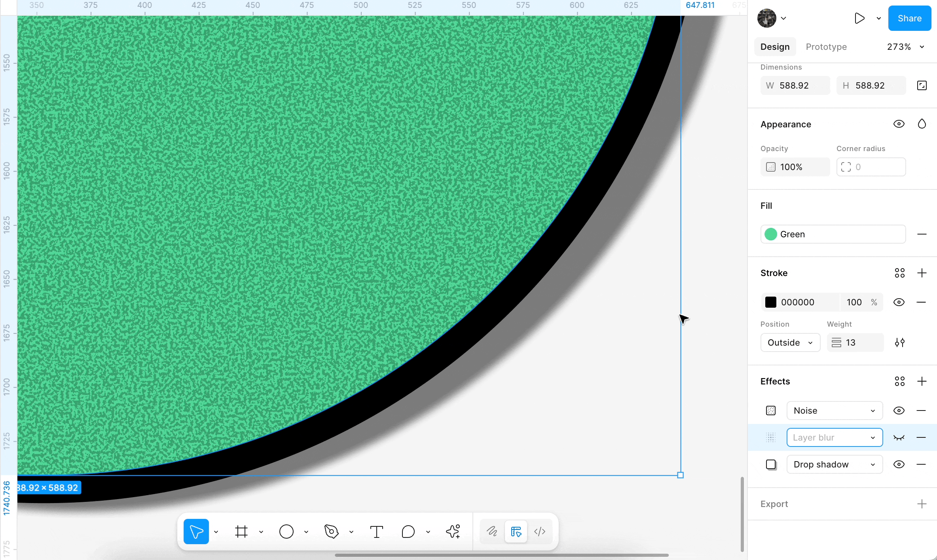This screenshot has height=560, width=937.
Task: Remove the Layer blur effect
Action: 921,437
